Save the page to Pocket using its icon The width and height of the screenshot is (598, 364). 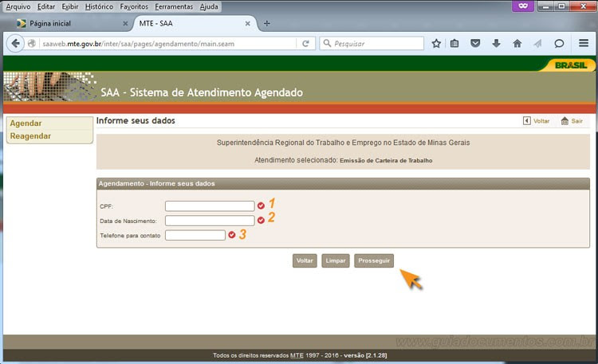(x=475, y=44)
